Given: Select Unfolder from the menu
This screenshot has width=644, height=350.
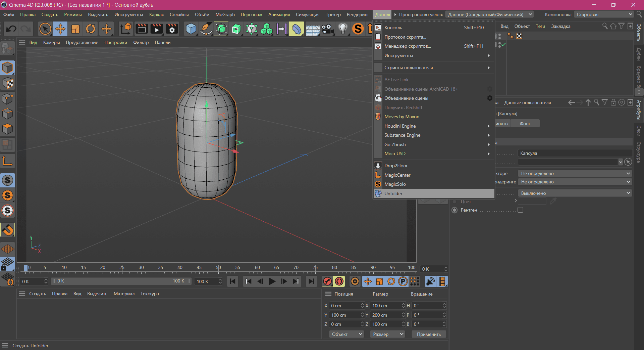Looking at the screenshot, I should (434, 193).
